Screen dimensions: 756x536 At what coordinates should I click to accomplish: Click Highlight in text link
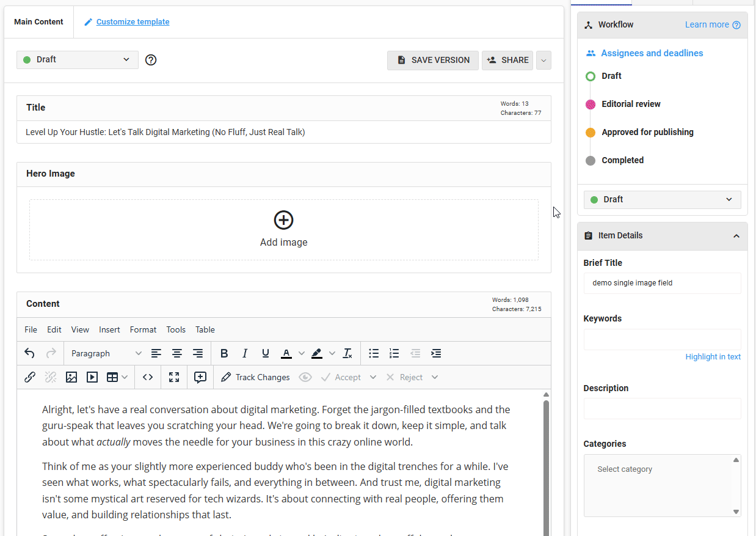tap(713, 356)
